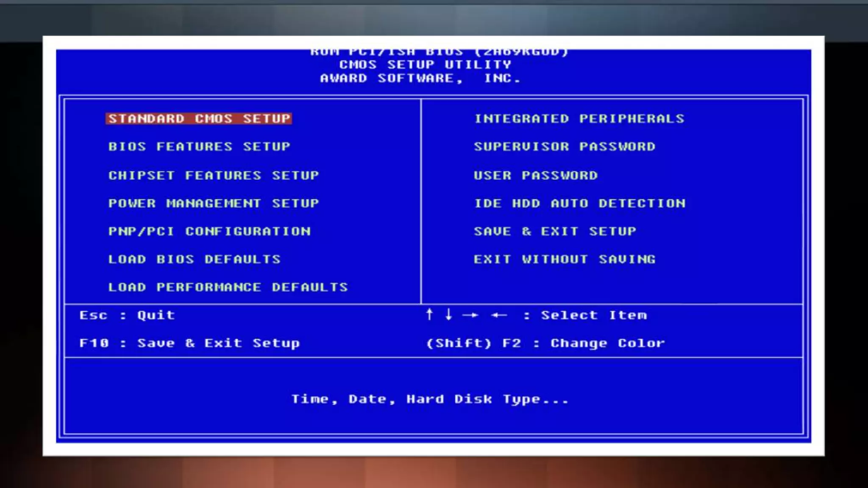Open CHIPSET FEATURES SETUP option
This screenshot has width=868, height=488.
coord(214,175)
